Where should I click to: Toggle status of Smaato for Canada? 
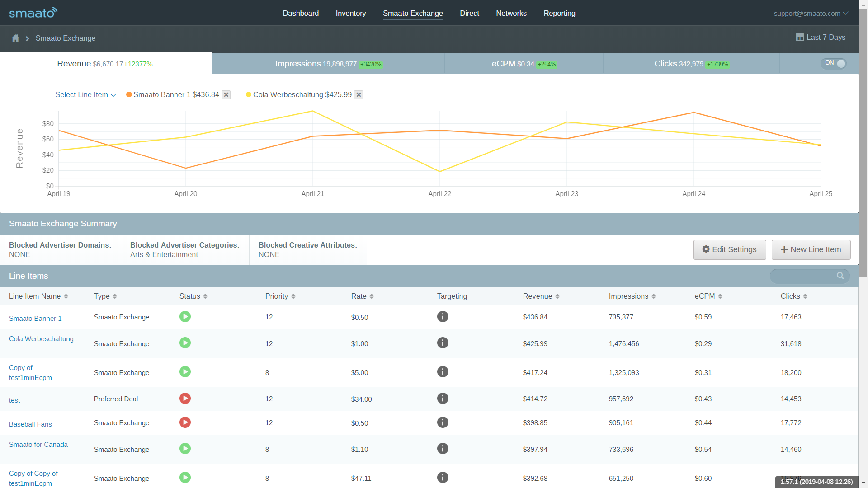click(x=185, y=449)
